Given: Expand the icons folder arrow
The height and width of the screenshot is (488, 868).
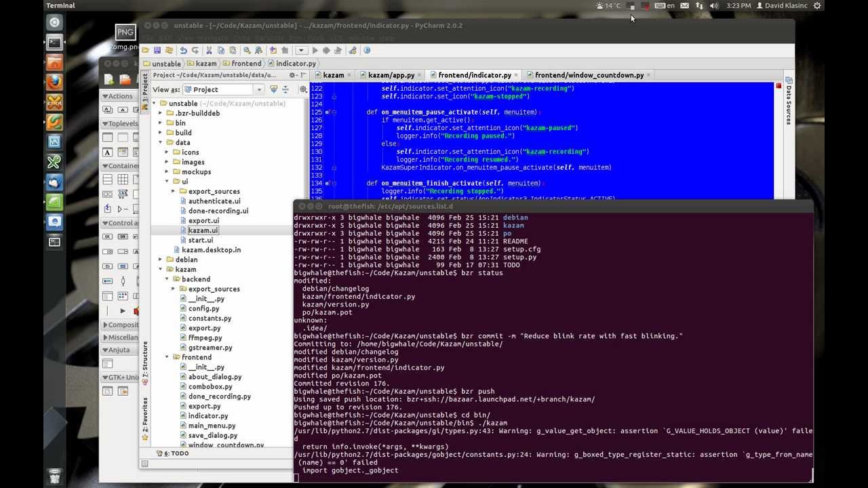Looking at the screenshot, I should coord(167,152).
